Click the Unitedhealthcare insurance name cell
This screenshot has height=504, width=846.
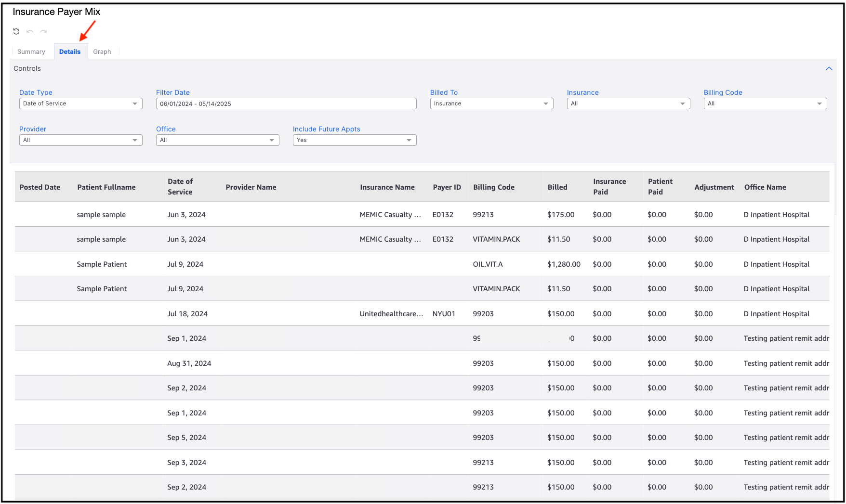tap(391, 314)
